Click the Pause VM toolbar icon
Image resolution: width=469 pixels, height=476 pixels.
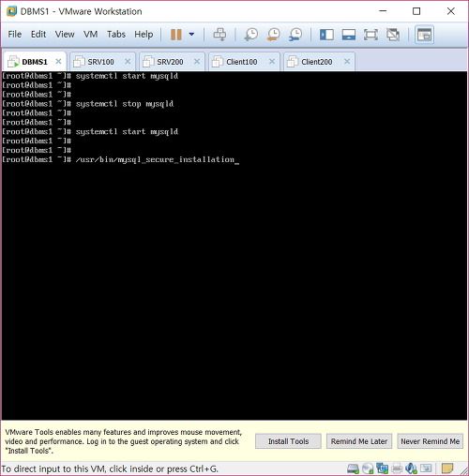pos(176,35)
